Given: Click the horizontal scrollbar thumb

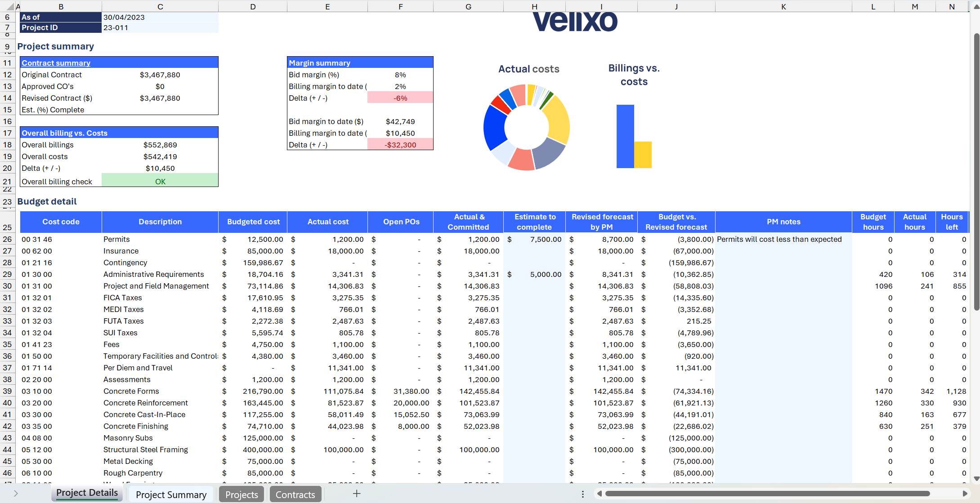Looking at the screenshot, I should pos(767,494).
